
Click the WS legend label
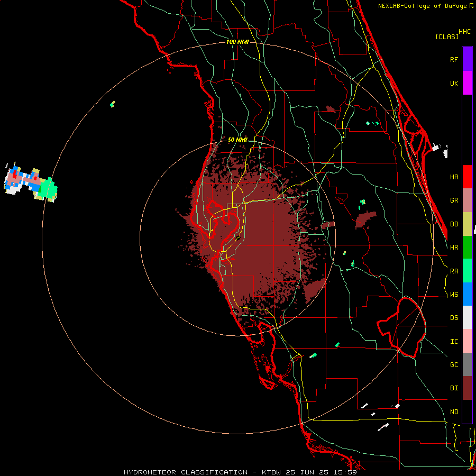(x=454, y=294)
